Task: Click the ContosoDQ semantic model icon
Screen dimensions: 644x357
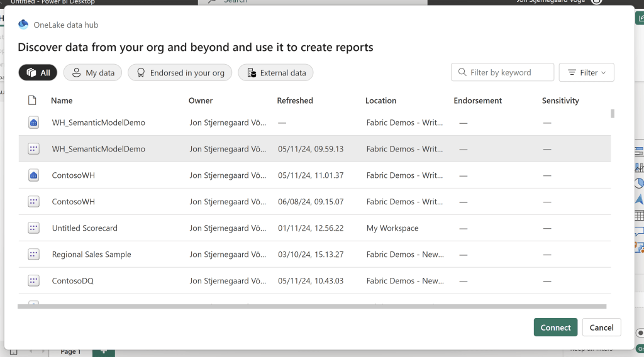Action: click(x=34, y=281)
